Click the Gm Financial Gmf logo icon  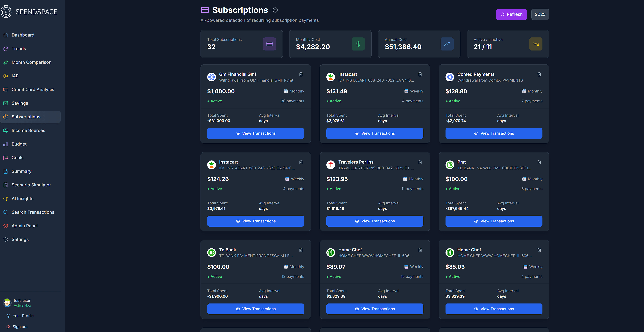[x=212, y=77]
